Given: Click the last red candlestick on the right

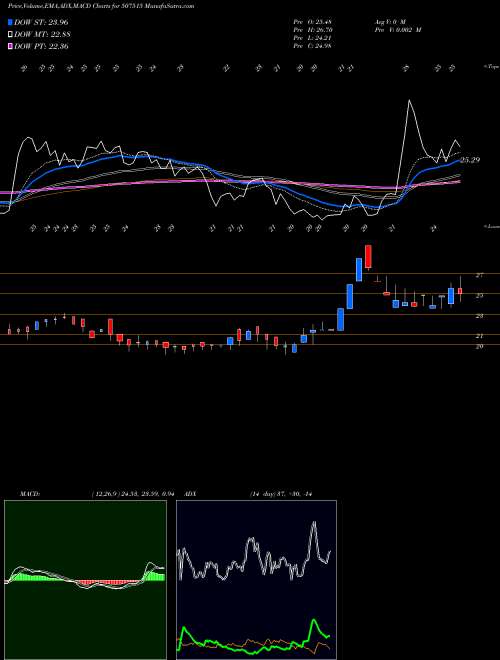Looking at the screenshot, I should 460,291.
